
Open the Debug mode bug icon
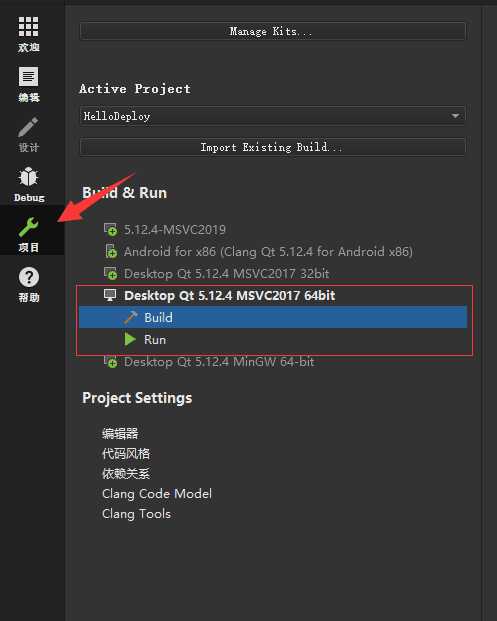click(x=29, y=177)
